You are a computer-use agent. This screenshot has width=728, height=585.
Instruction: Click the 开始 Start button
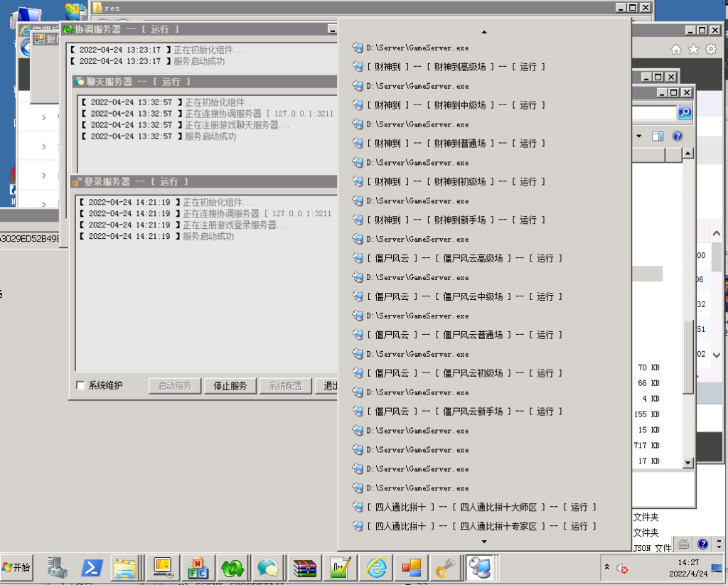click(x=17, y=567)
